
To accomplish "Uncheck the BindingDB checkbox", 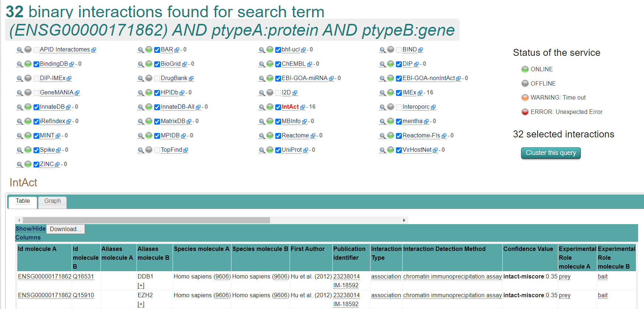I will coord(36,64).
